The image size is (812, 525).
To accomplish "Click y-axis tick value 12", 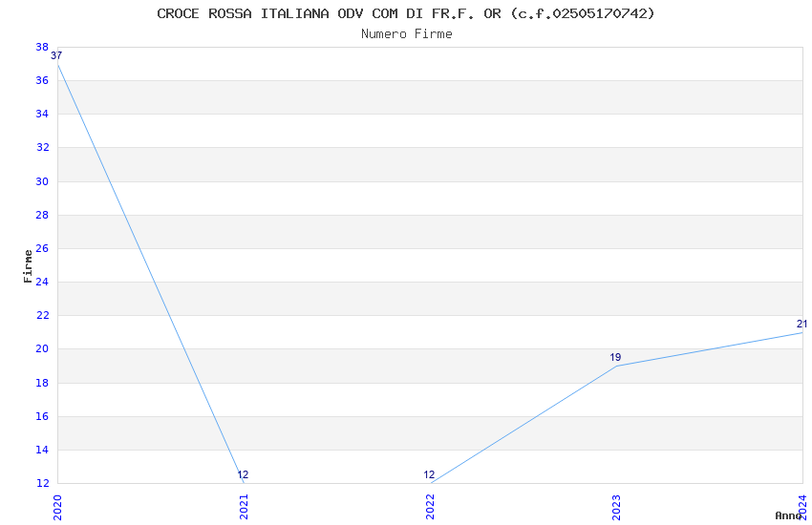I will point(42,483).
